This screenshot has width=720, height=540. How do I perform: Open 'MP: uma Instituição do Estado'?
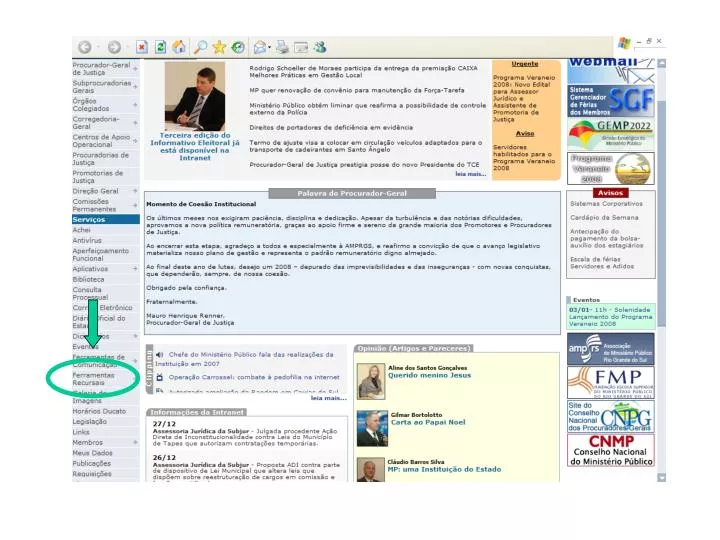tap(444, 469)
